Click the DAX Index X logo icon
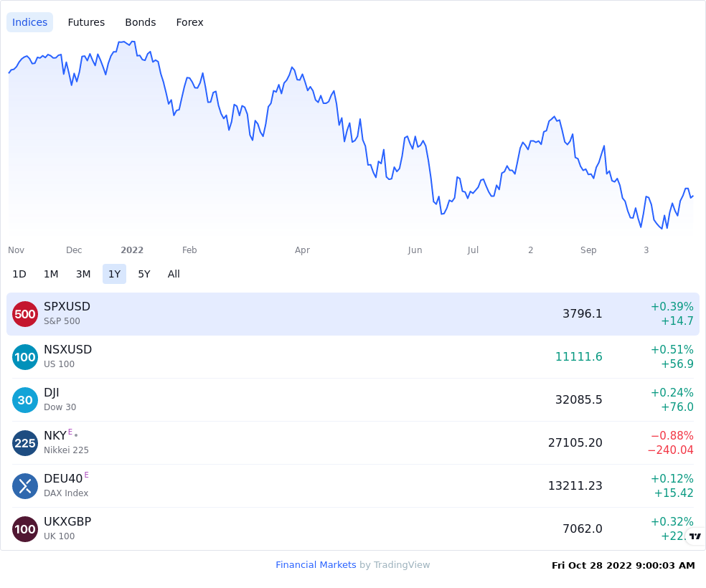This screenshot has width=706, height=588. pyautogui.click(x=25, y=486)
